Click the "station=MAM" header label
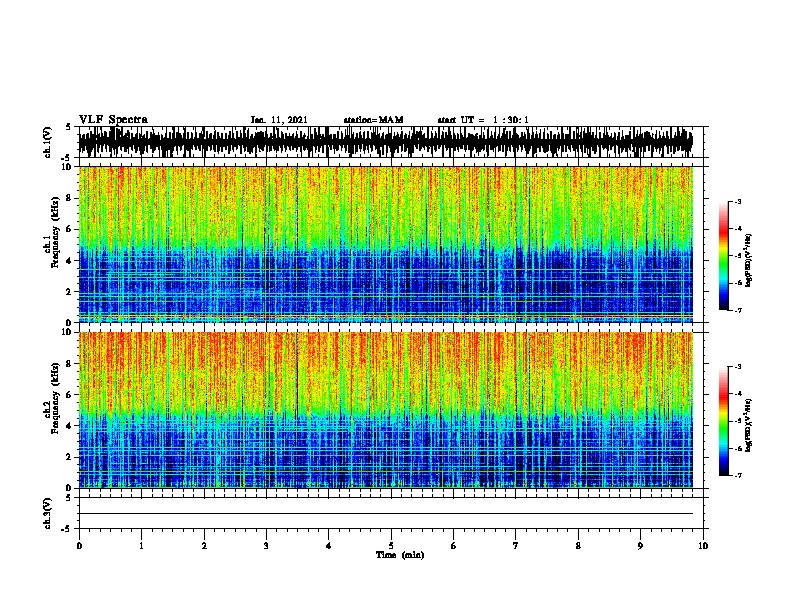This screenshot has width=792, height=612. [373, 120]
